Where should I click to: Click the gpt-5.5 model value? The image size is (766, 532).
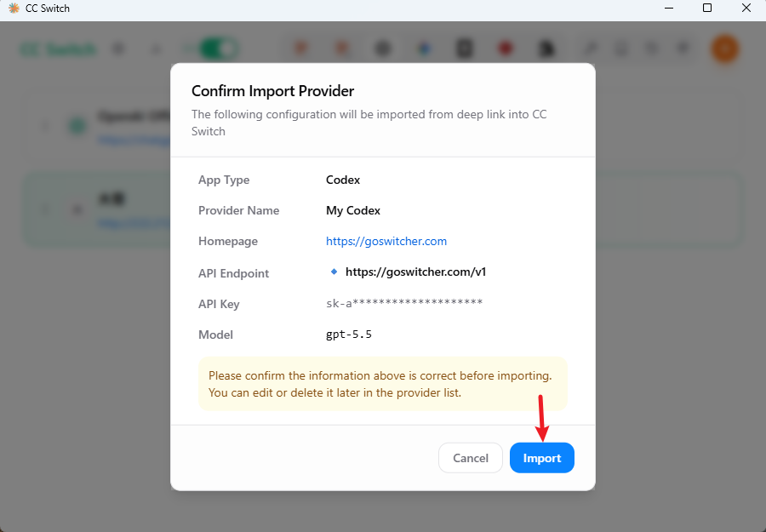tap(349, 335)
